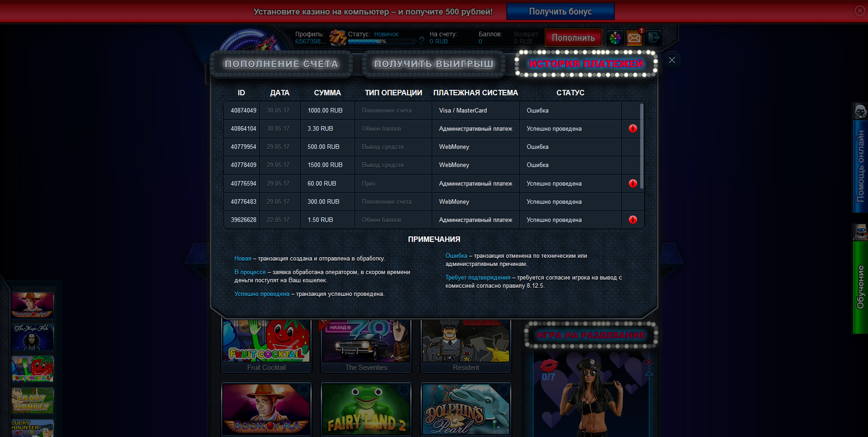Switch to Пополнение счета tab
868x437 pixels.
[281, 64]
